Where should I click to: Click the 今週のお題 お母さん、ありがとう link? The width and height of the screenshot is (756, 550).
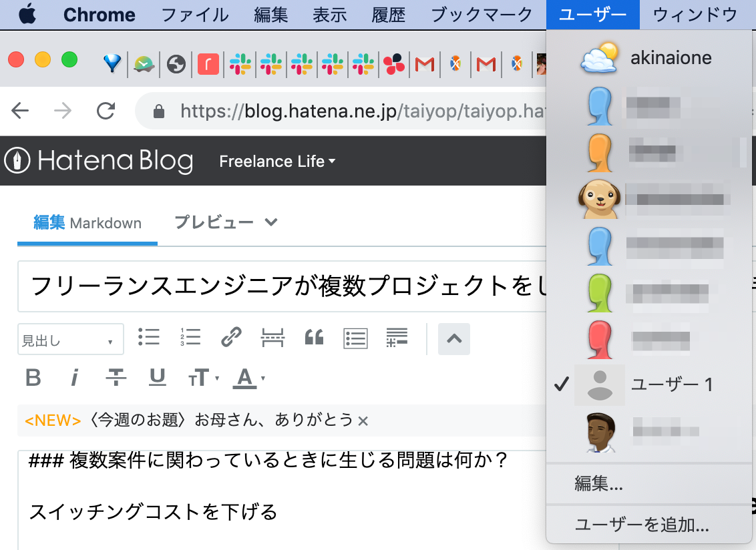click(x=222, y=421)
